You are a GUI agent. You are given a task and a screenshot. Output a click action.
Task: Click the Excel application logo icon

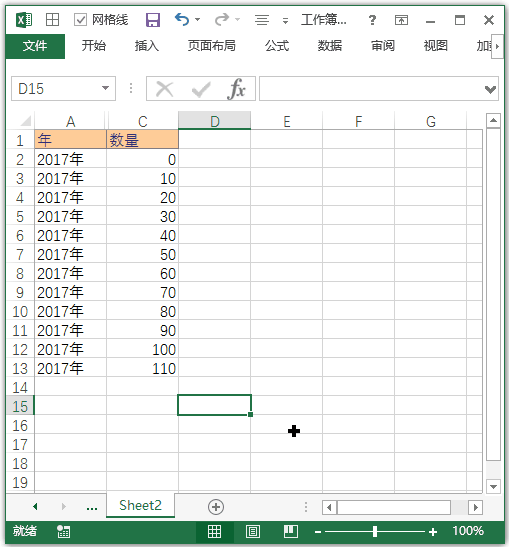24,20
